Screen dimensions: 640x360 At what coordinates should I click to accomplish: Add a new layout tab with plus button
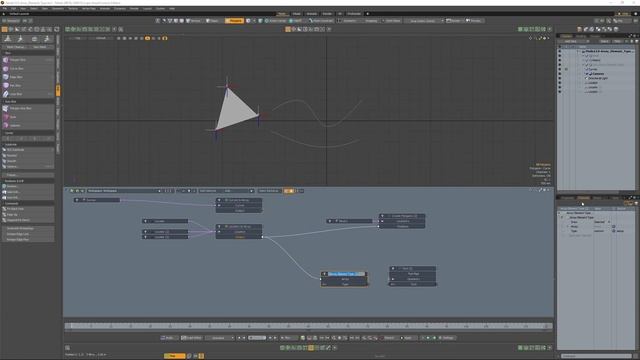coord(367,13)
